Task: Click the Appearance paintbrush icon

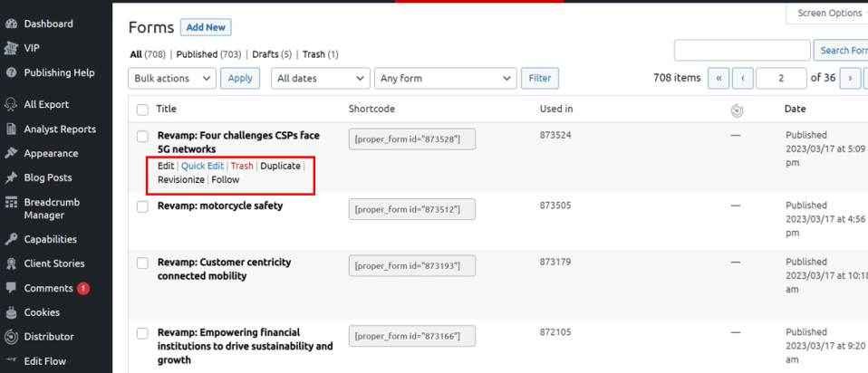Action: click(x=11, y=153)
